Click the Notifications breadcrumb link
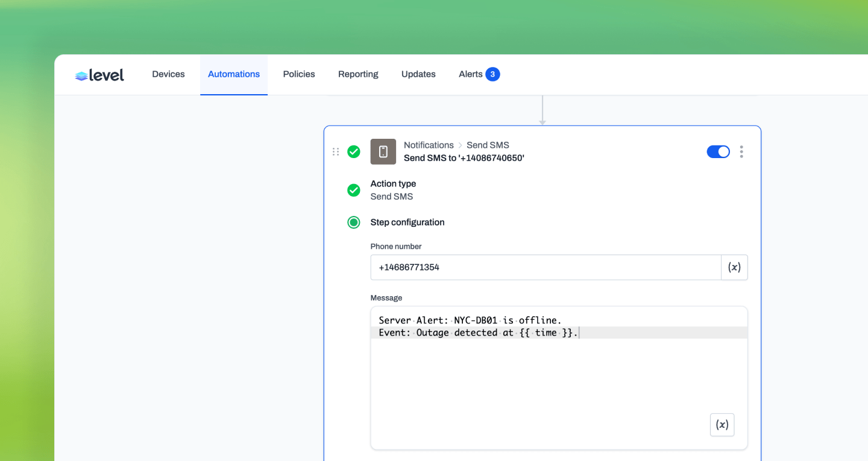Image resolution: width=868 pixels, height=461 pixels. (429, 145)
